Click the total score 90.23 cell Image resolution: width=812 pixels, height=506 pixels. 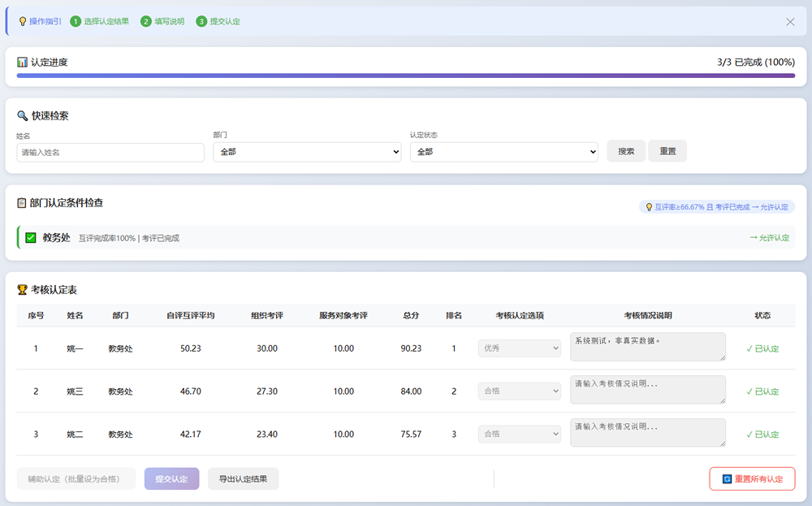tap(411, 348)
